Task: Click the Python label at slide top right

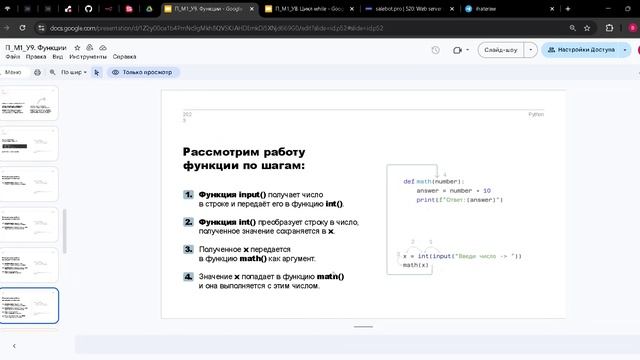Action: (x=536, y=114)
